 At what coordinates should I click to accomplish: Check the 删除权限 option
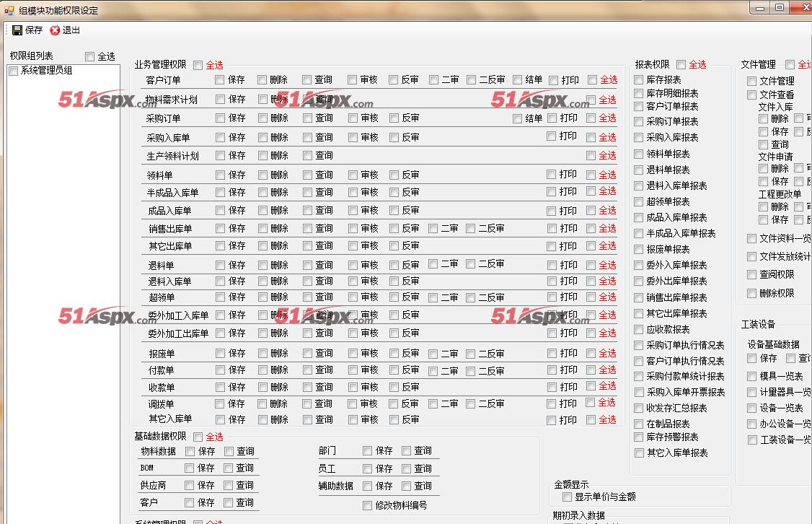(751, 293)
